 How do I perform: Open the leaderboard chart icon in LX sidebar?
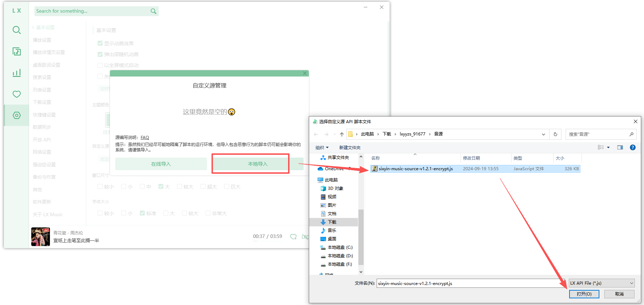[x=17, y=73]
